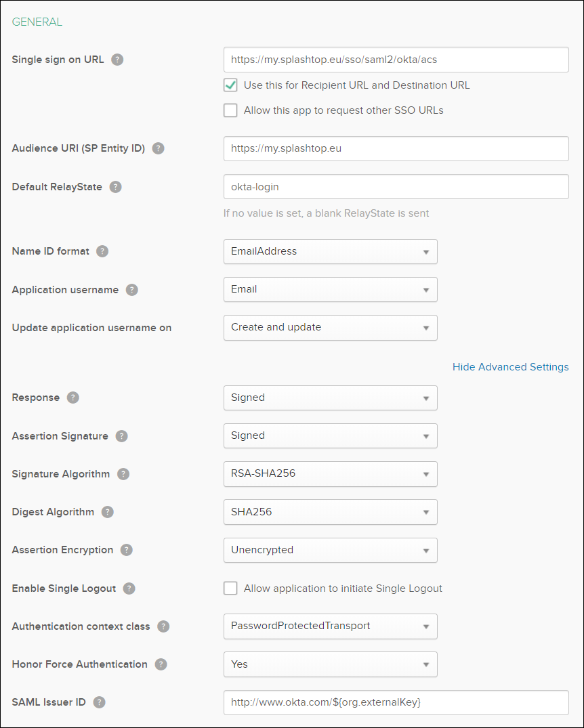This screenshot has height=728, width=584.
Task: Show help for Honor Force Authentication
Action: click(x=161, y=664)
